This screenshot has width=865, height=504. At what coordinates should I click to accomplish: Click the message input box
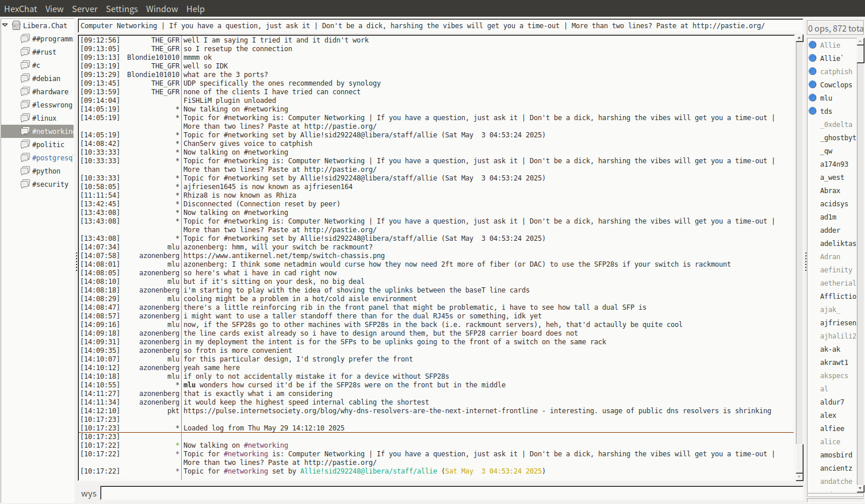(451, 493)
